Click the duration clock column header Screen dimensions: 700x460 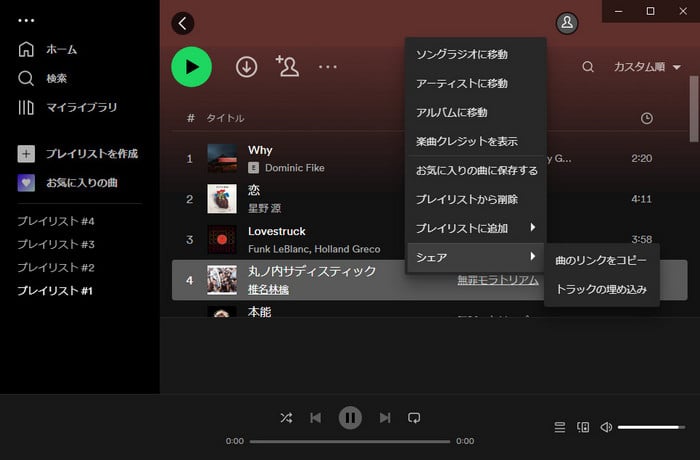pos(646,118)
